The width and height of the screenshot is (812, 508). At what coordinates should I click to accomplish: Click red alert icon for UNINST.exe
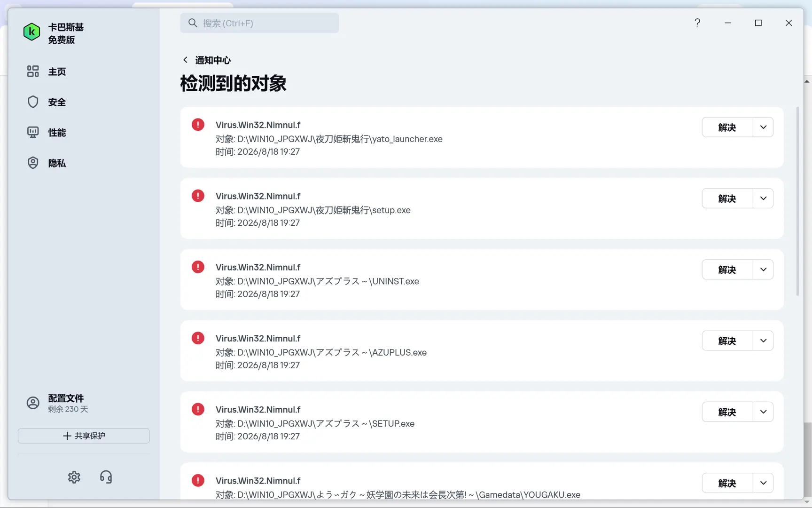coord(198,267)
